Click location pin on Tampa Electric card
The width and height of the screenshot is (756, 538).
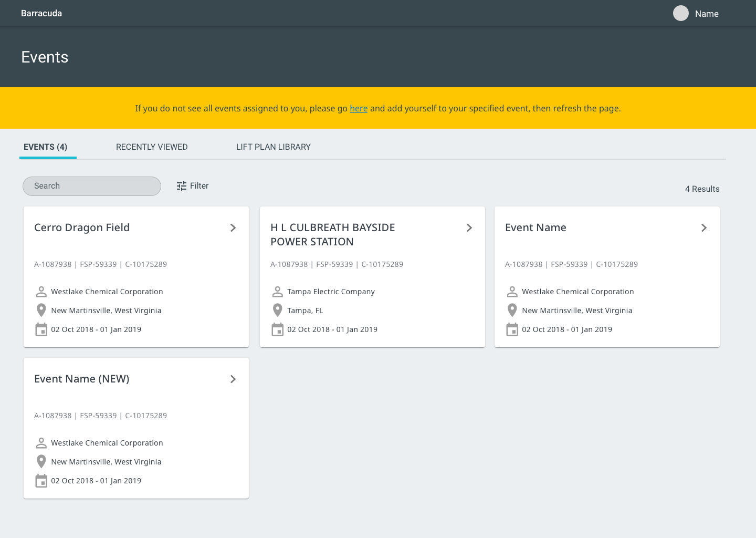(278, 311)
